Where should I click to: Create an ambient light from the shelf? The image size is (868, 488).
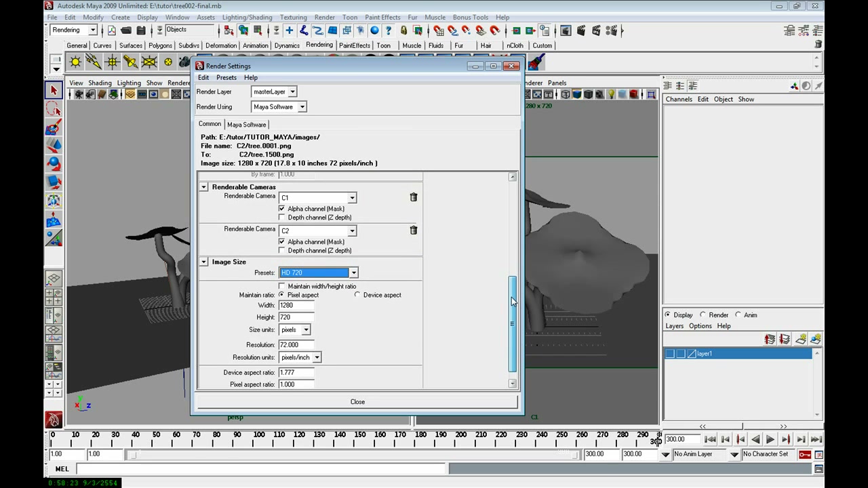pyautogui.click(x=75, y=62)
